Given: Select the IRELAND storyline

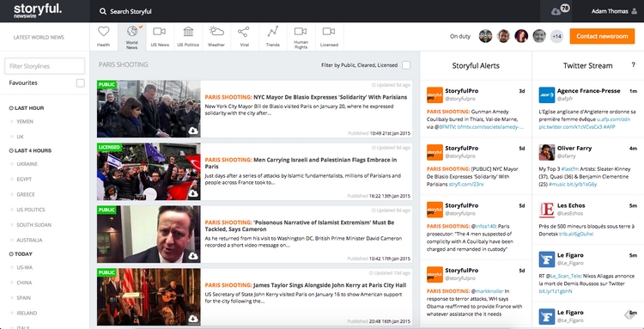Looking at the screenshot, I should (x=27, y=313).
